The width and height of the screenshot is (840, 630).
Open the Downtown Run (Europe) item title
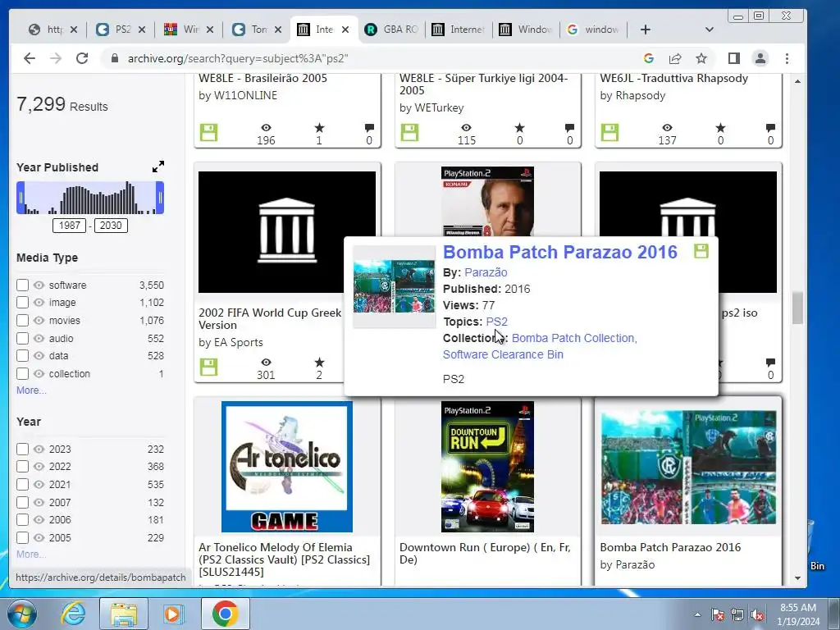click(x=485, y=554)
